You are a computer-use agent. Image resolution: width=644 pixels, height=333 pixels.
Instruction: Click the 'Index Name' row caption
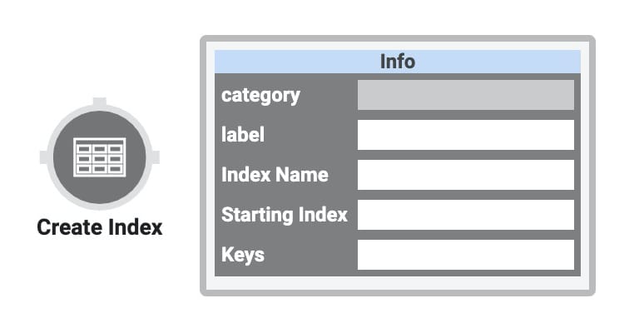point(275,174)
